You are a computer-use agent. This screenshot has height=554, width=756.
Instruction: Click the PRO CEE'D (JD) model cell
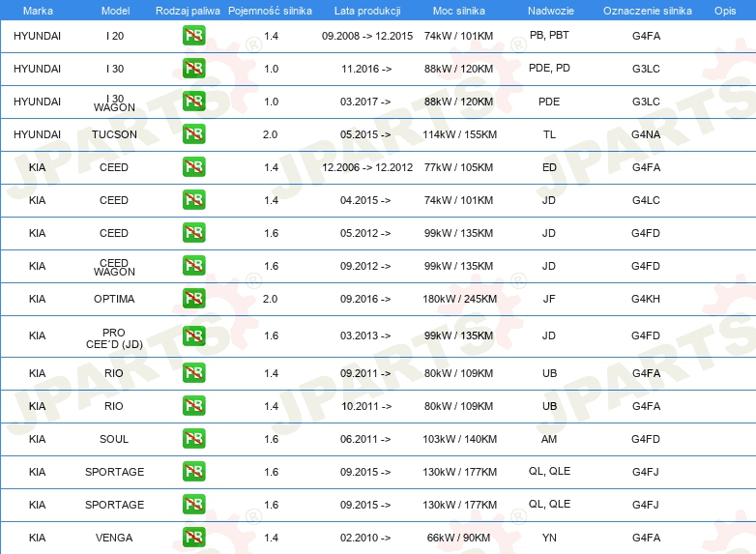click(114, 338)
